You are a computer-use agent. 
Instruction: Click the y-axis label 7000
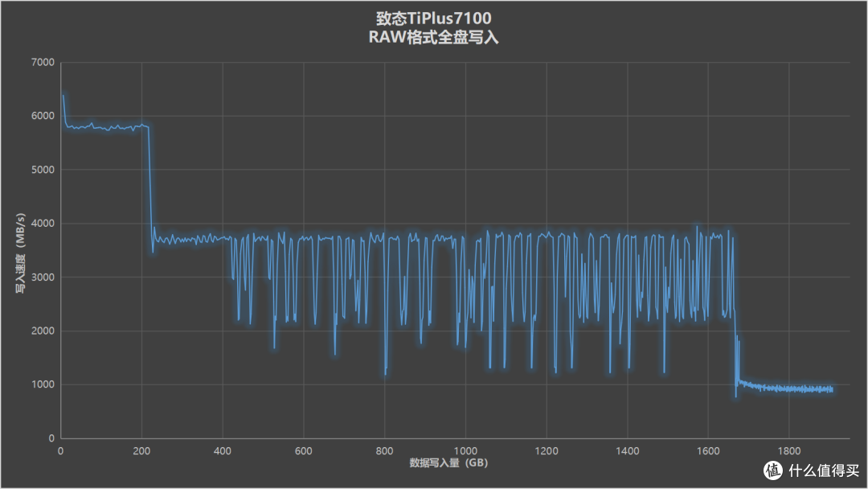coord(43,63)
